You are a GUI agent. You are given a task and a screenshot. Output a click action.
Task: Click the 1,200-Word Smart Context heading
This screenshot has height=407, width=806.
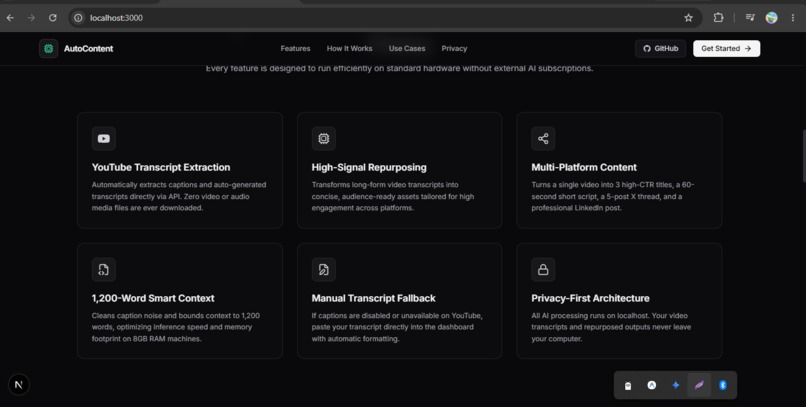[153, 298]
